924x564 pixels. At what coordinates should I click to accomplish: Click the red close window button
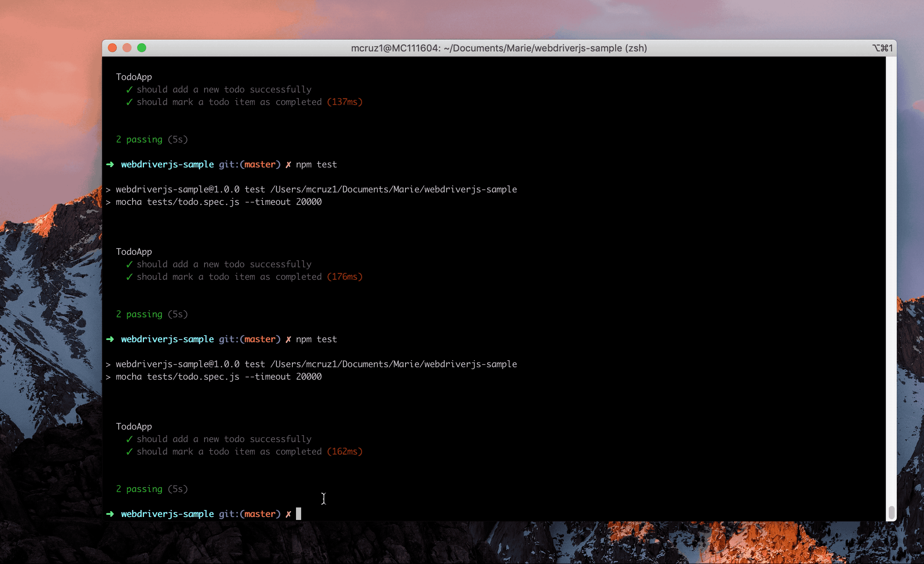[112, 48]
